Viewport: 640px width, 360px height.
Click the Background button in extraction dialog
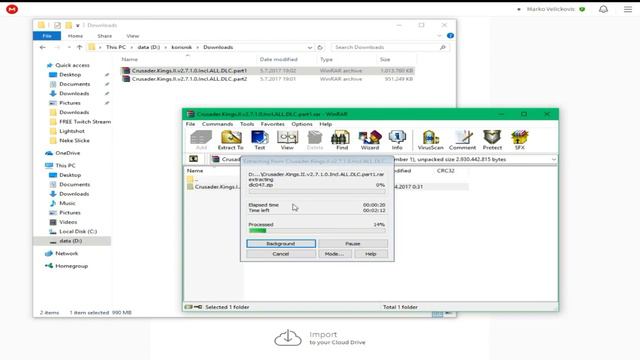pos(281,244)
